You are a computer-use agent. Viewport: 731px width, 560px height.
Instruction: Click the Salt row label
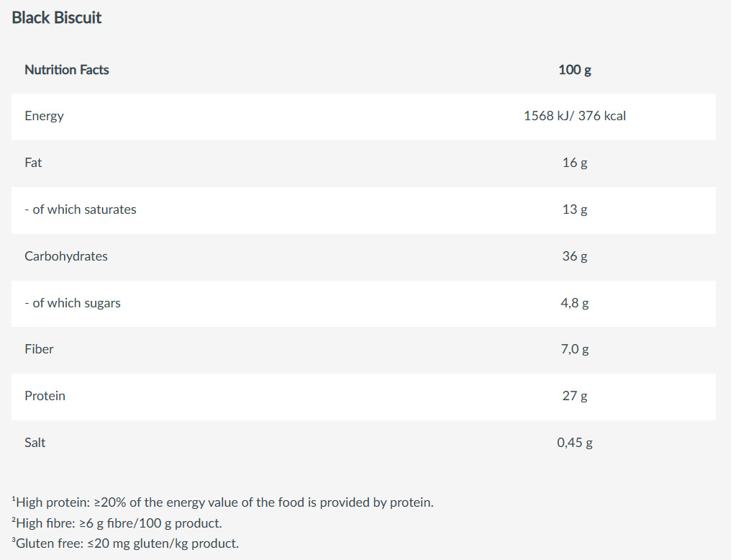[35, 443]
